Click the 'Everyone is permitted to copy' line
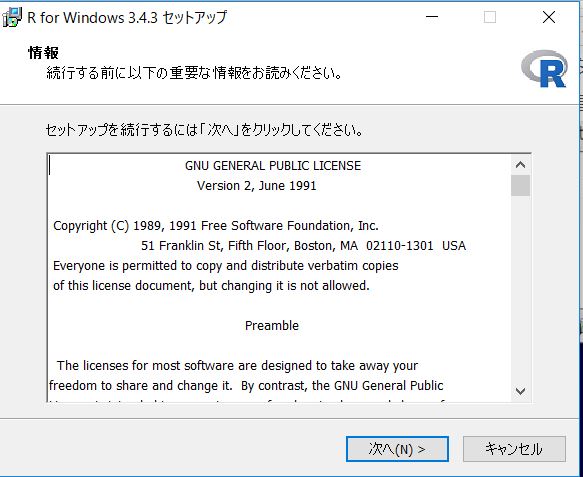The height and width of the screenshot is (477, 583). click(x=226, y=266)
